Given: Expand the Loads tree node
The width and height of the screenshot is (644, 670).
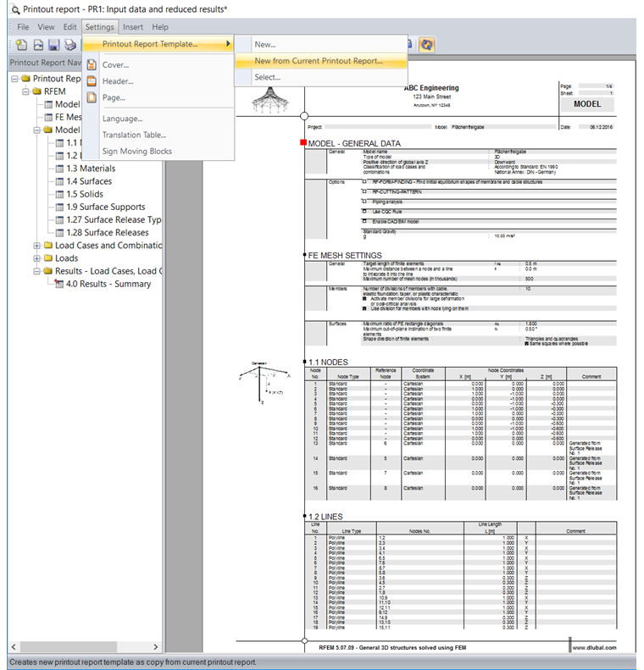Looking at the screenshot, I should 37,258.
